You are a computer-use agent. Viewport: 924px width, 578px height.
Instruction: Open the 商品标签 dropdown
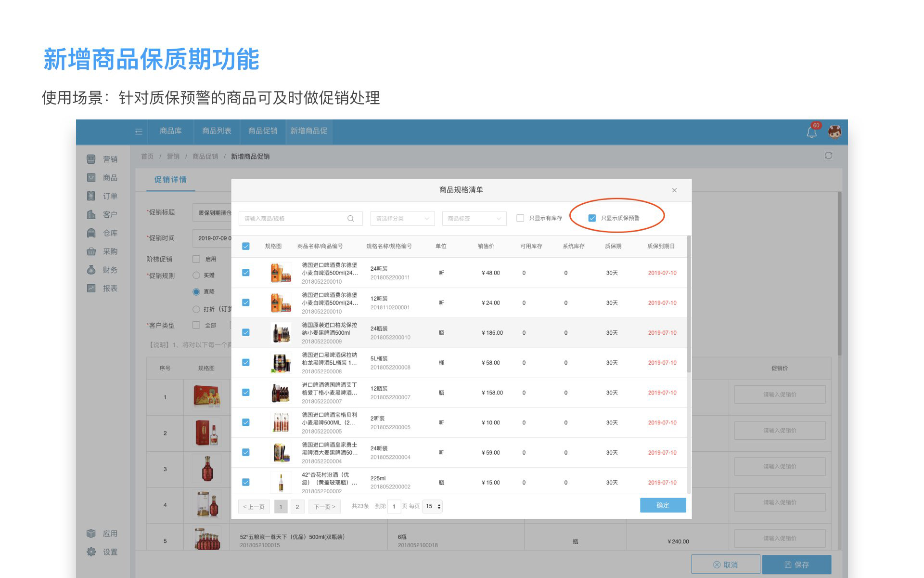[x=474, y=219]
